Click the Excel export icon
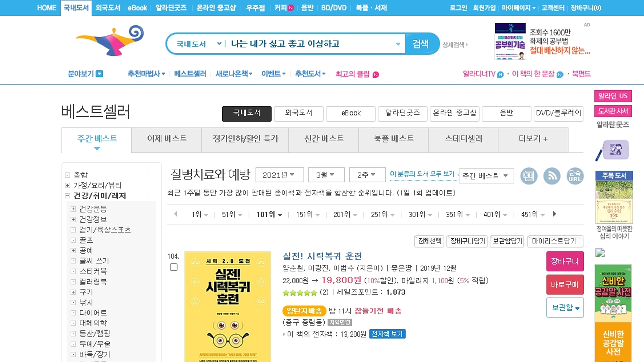This screenshot has height=362, width=644. coord(529,176)
